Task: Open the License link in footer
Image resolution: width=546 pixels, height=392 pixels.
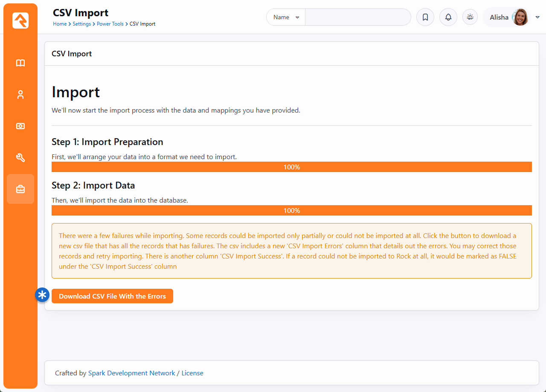Action: tap(192, 373)
